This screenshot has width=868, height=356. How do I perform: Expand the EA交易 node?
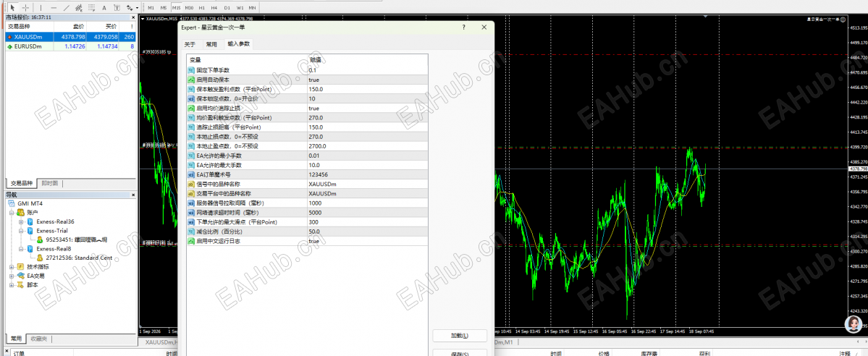click(12, 276)
